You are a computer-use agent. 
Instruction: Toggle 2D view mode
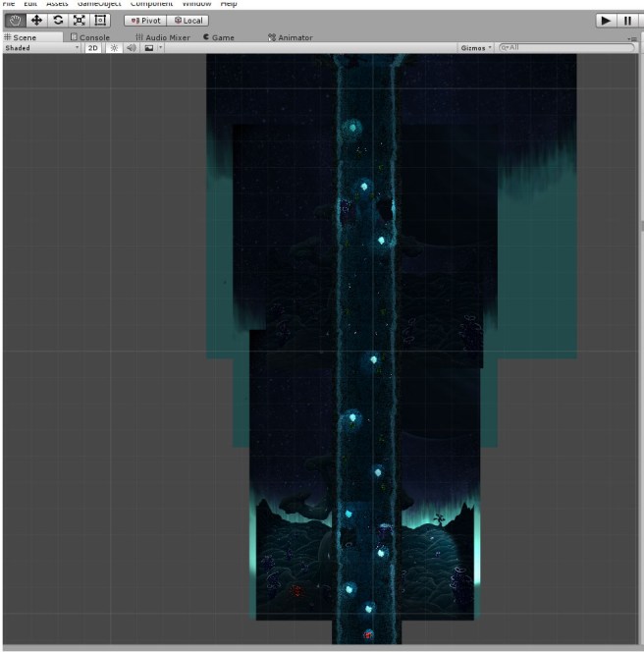click(x=92, y=48)
